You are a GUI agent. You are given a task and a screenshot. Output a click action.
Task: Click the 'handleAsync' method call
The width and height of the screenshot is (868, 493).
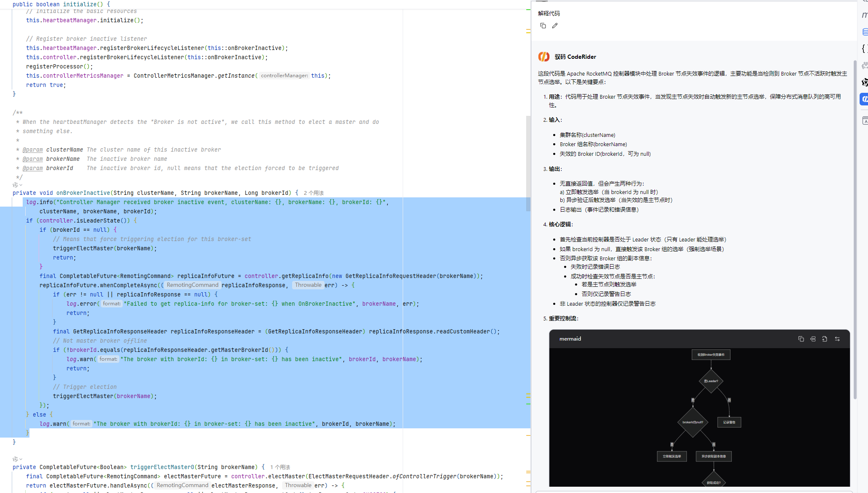pyautogui.click(x=129, y=486)
